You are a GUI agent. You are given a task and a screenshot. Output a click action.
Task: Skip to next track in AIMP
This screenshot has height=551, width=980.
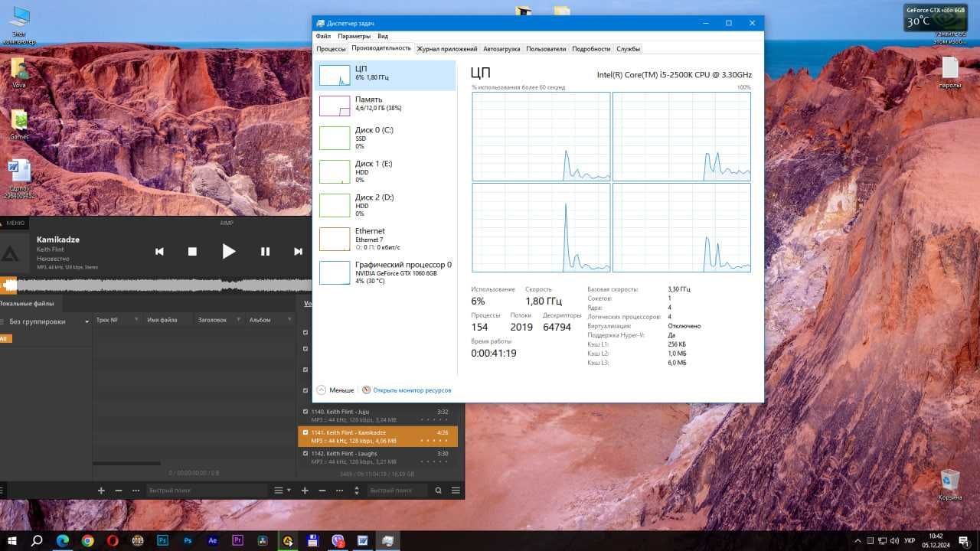298,251
